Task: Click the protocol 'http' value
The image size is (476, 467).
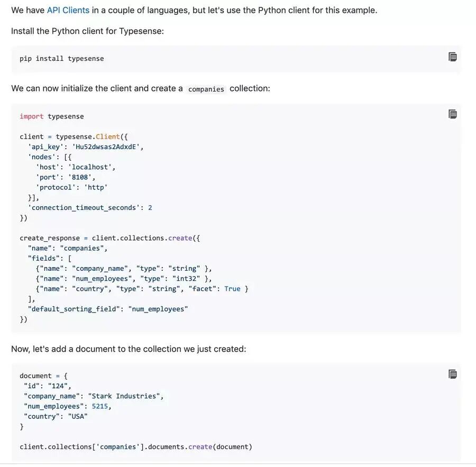Action: [96, 187]
